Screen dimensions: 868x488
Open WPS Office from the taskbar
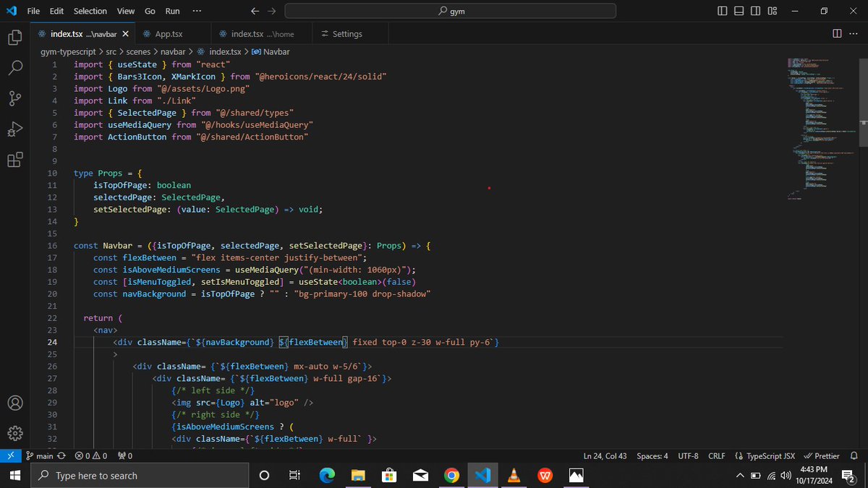[x=545, y=476]
